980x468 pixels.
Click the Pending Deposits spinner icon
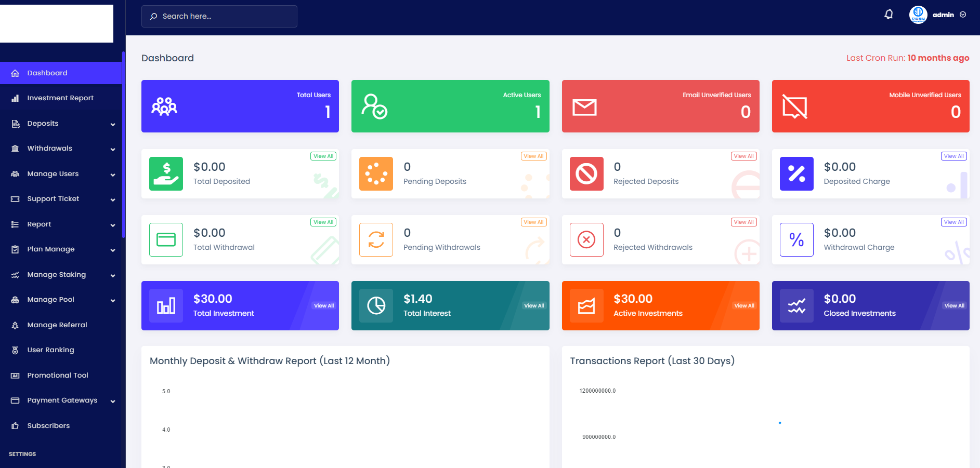pyautogui.click(x=376, y=173)
